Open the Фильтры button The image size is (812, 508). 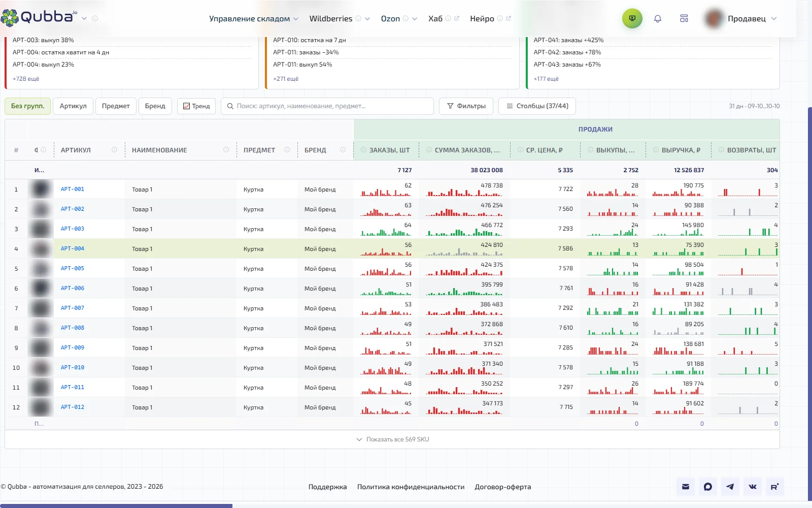(466, 106)
